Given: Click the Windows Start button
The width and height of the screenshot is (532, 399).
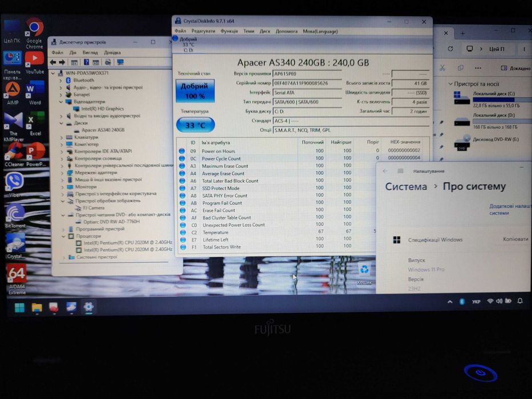Looking at the screenshot, I should click(x=19, y=307).
